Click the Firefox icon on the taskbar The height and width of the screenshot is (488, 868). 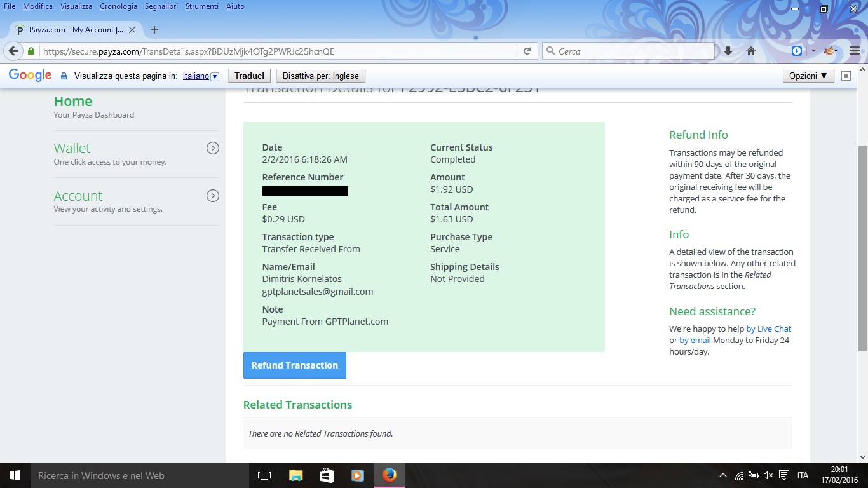pos(389,475)
